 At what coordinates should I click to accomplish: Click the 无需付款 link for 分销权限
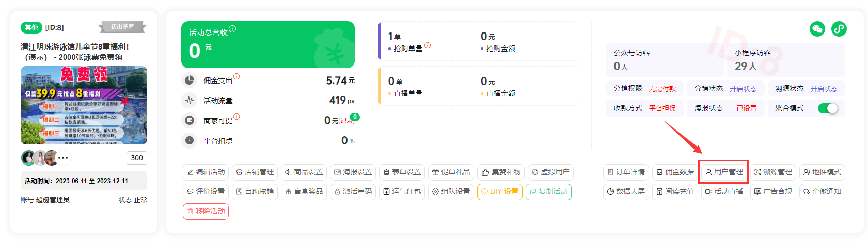662,89
